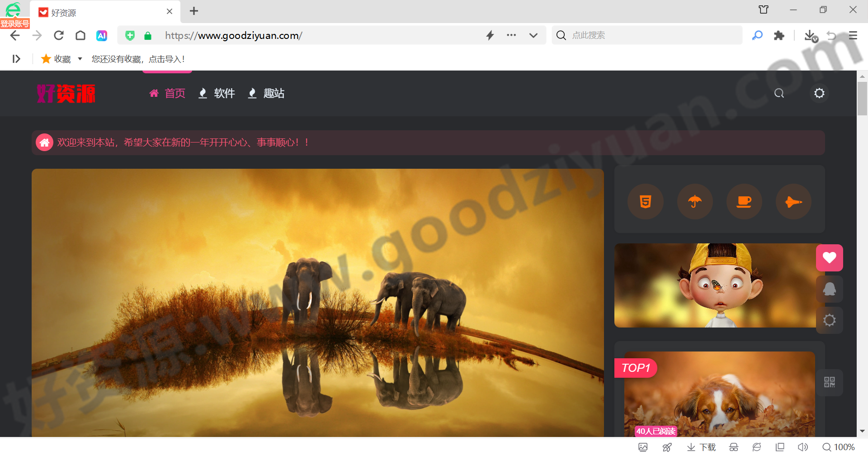Toggle image loading via the picture icon
The image size is (868, 456).
point(643,447)
